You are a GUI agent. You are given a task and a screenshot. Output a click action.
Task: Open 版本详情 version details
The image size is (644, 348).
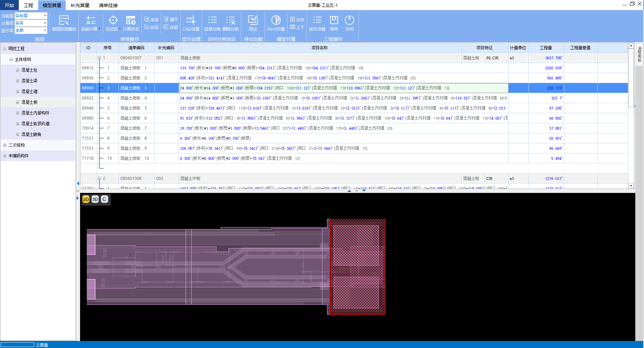point(317,23)
